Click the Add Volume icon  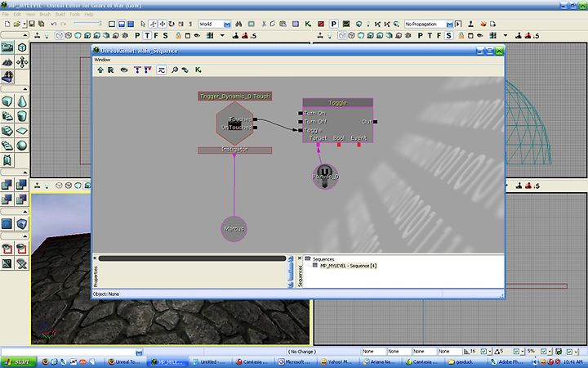pos(22,224)
